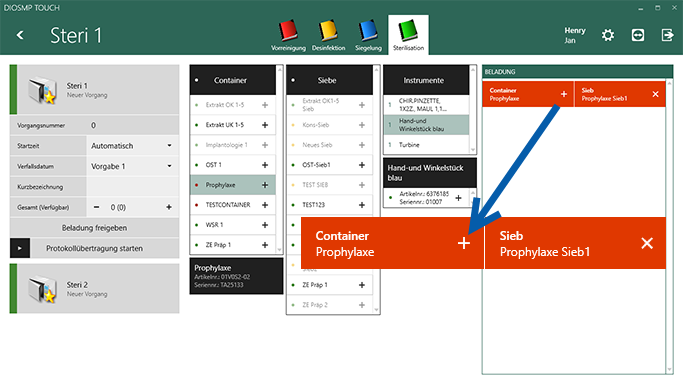Add Prophylaxe container from Container list
The image size is (683, 384).
click(x=265, y=185)
